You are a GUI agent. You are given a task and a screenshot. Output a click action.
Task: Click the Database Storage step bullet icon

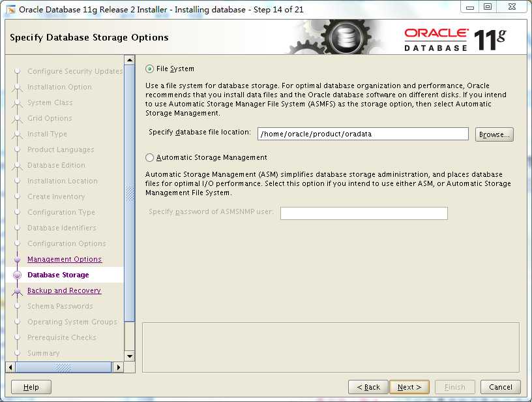coord(17,275)
